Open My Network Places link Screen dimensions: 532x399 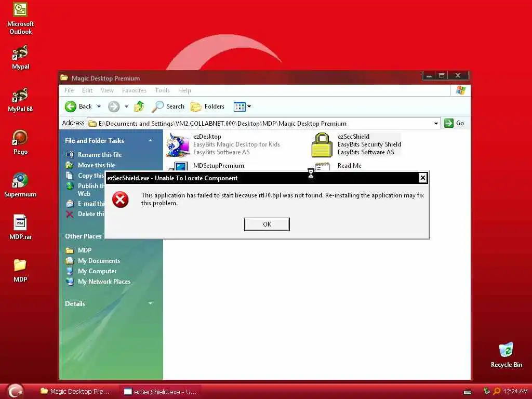pos(104,282)
